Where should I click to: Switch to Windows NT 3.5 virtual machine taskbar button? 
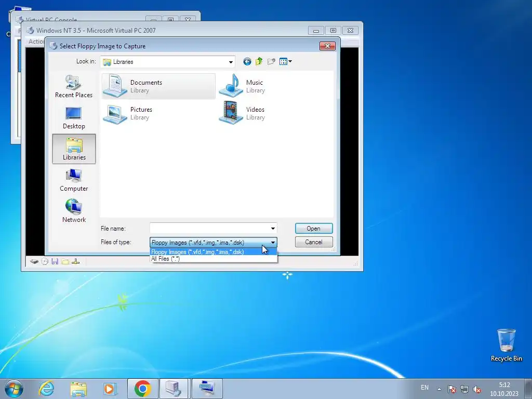207,389
